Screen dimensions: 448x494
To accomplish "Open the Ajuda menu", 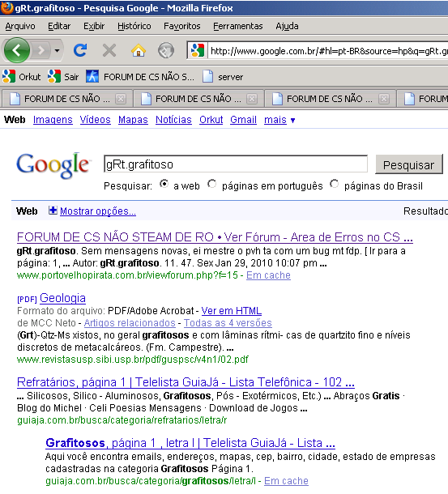I will click(287, 26).
